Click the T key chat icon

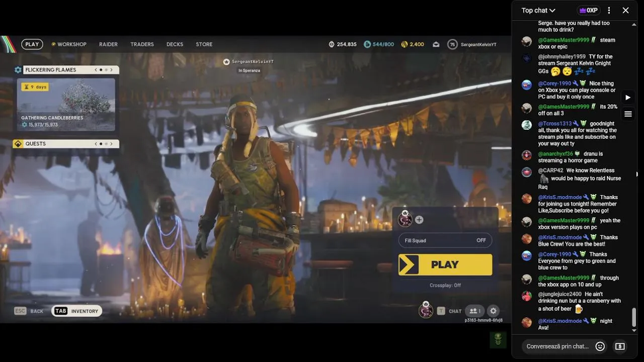[x=441, y=311]
